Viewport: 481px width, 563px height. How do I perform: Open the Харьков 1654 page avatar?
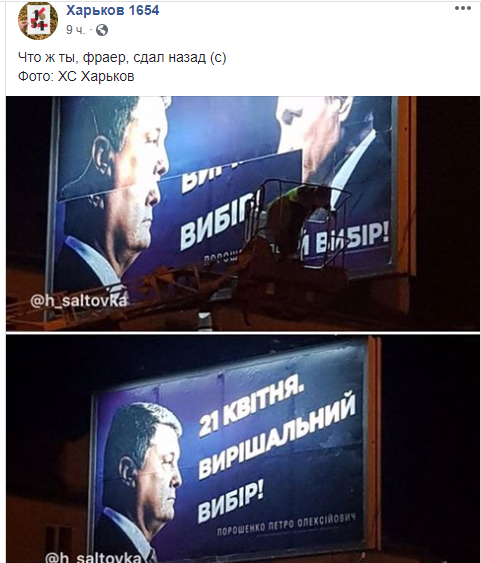click(38, 20)
